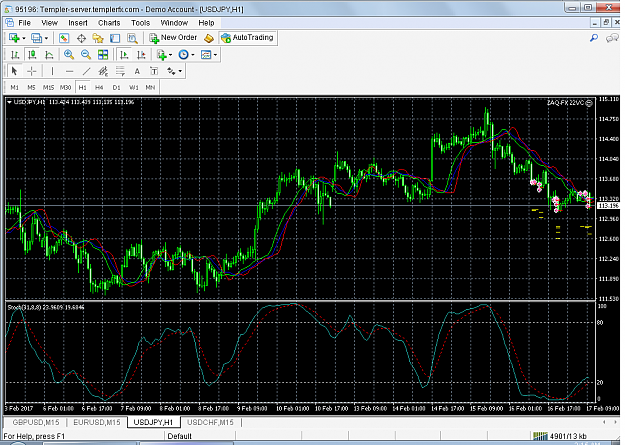Open the Charts menu
The width and height of the screenshot is (625, 445).
click(x=109, y=23)
